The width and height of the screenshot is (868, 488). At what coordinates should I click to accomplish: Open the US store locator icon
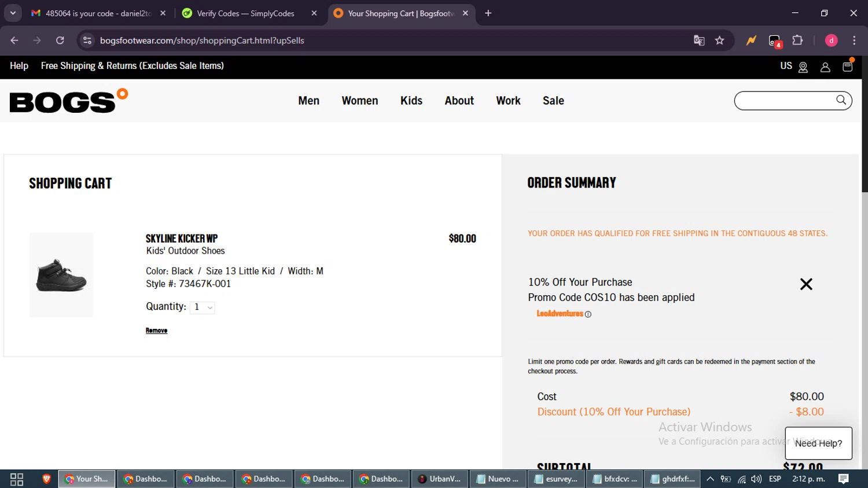(x=803, y=67)
